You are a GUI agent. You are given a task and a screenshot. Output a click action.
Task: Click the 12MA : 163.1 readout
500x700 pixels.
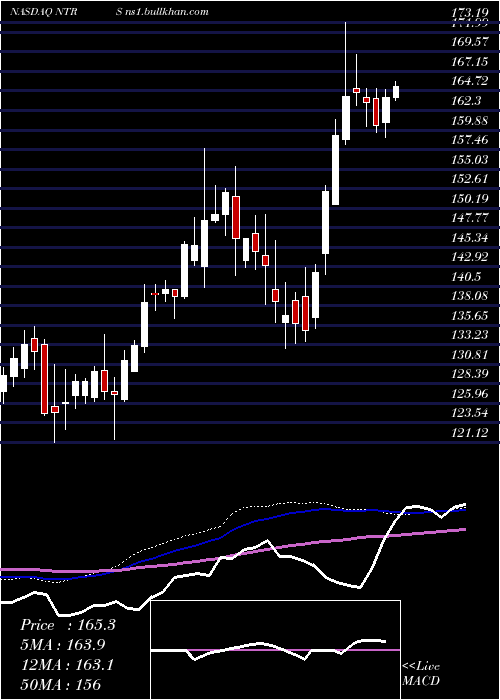coord(67,665)
